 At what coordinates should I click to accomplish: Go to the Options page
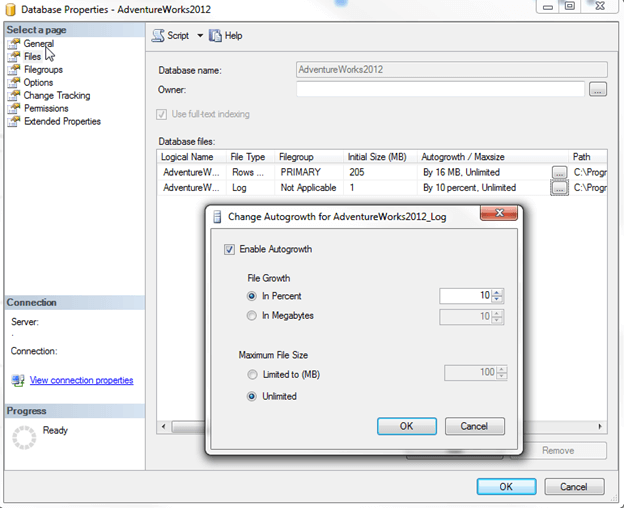pyautogui.click(x=38, y=82)
